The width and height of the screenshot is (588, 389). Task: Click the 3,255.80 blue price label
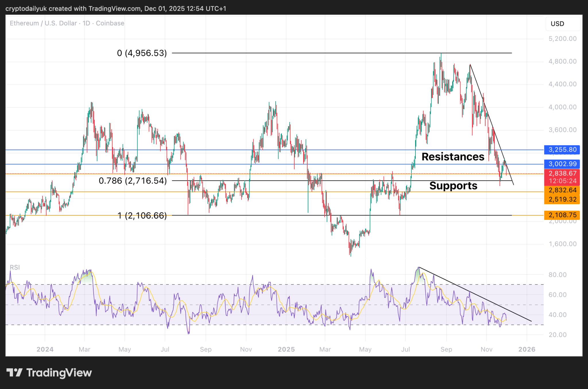click(x=562, y=150)
